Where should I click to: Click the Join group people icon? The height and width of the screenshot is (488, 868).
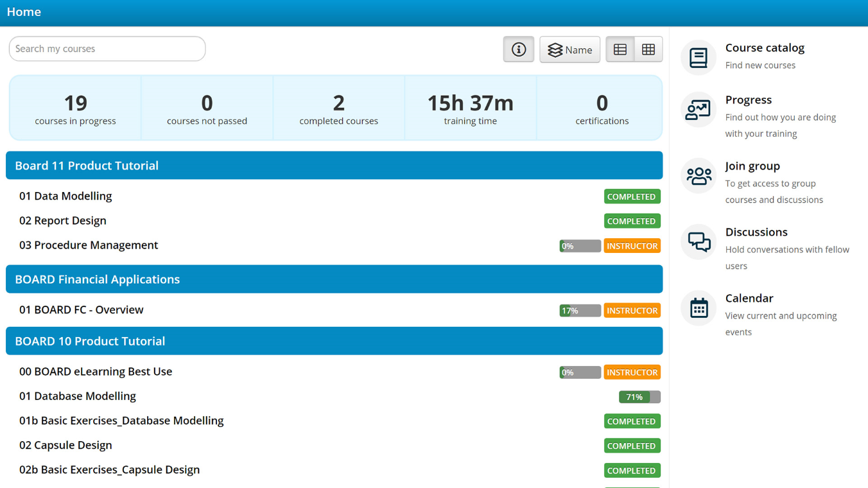699,176
